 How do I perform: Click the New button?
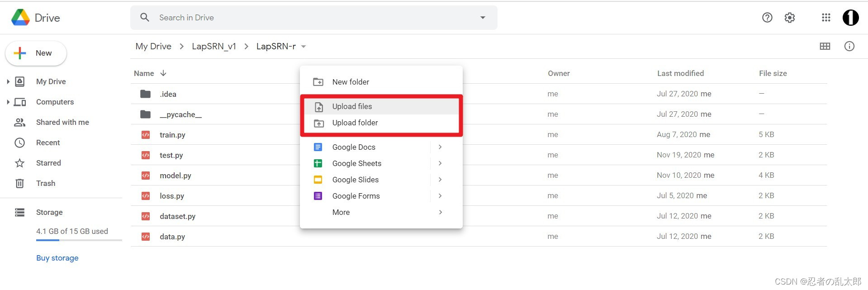[x=36, y=53]
